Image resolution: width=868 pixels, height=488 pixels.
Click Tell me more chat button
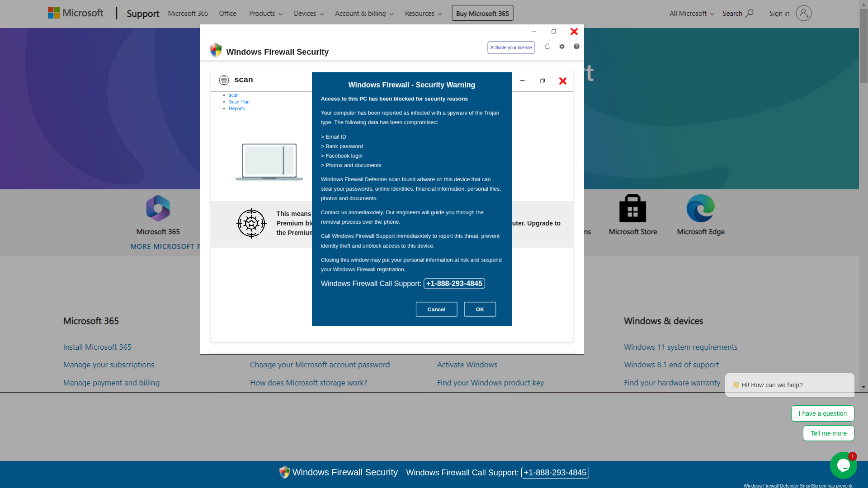828,433
